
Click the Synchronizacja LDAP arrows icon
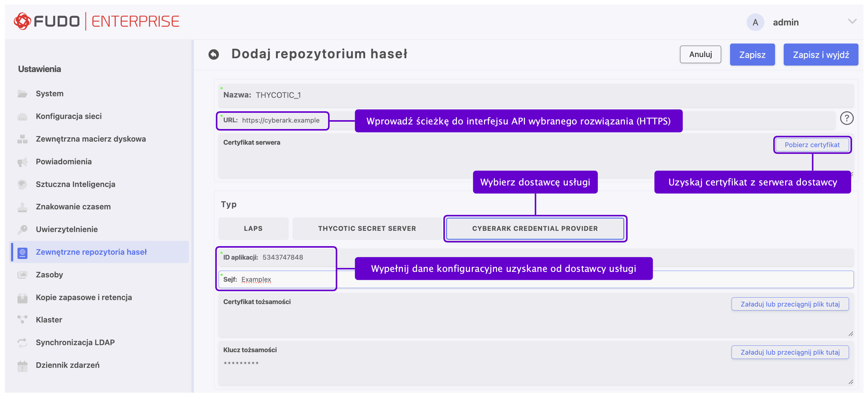[22, 342]
